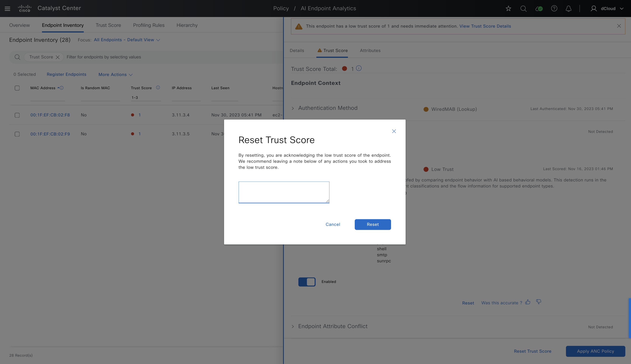
Task: Click Apply ANC Policy button
Action: (x=595, y=351)
